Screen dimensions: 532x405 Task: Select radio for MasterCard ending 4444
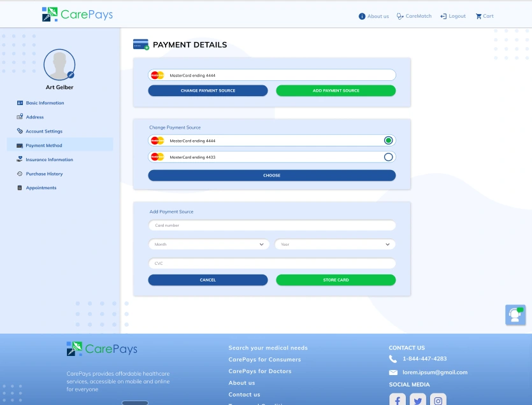click(389, 141)
